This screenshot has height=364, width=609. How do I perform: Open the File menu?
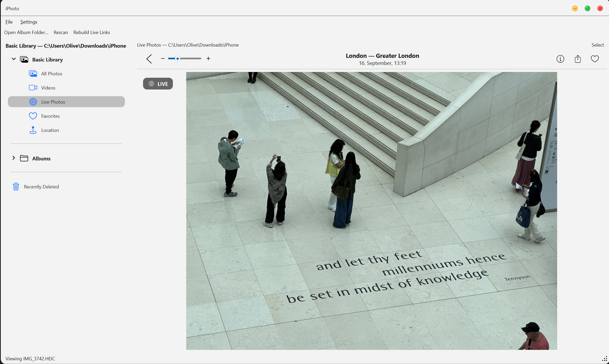pos(9,22)
